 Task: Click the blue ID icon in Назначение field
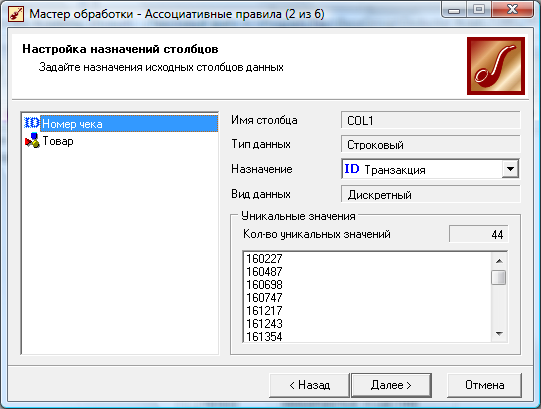point(352,169)
